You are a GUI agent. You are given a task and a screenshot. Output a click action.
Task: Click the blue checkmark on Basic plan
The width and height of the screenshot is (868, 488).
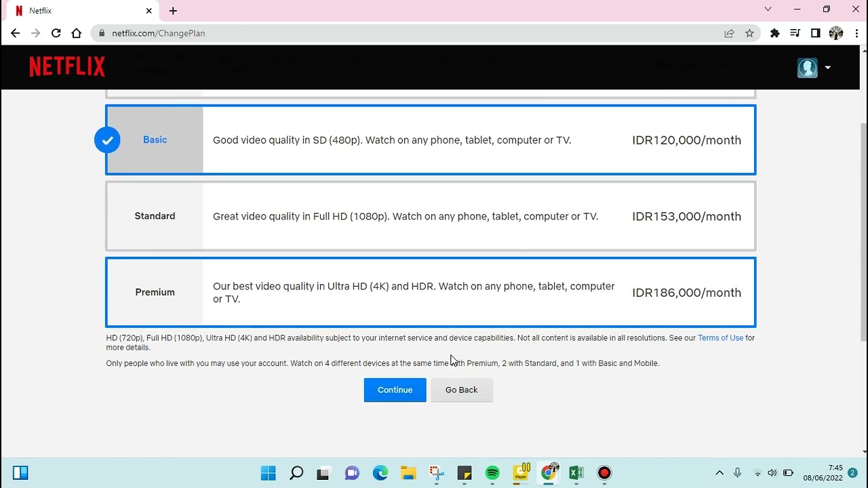point(107,140)
